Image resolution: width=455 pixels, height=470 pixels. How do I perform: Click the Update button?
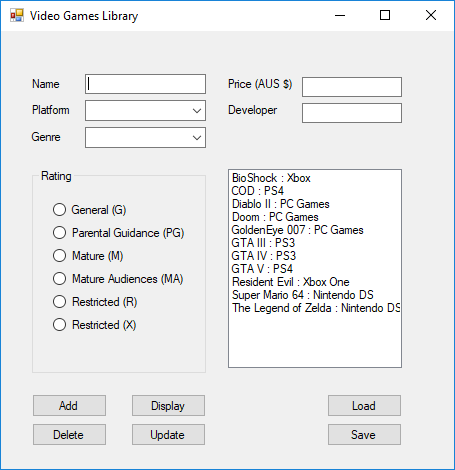168,435
